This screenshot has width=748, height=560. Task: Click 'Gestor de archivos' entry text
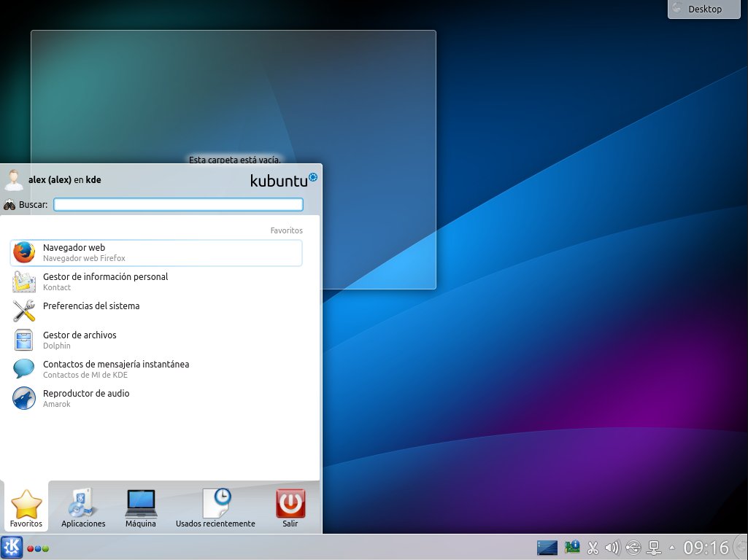point(80,335)
